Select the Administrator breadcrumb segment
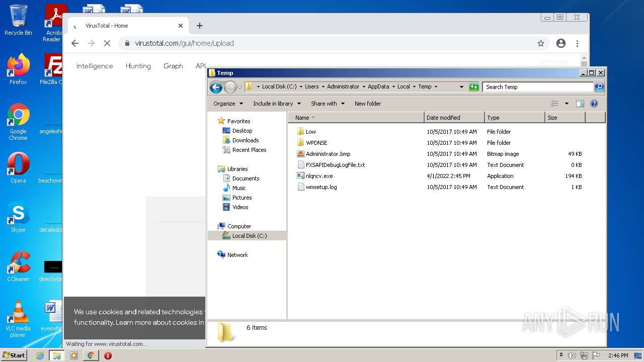The height and width of the screenshot is (362, 644). pos(343,86)
